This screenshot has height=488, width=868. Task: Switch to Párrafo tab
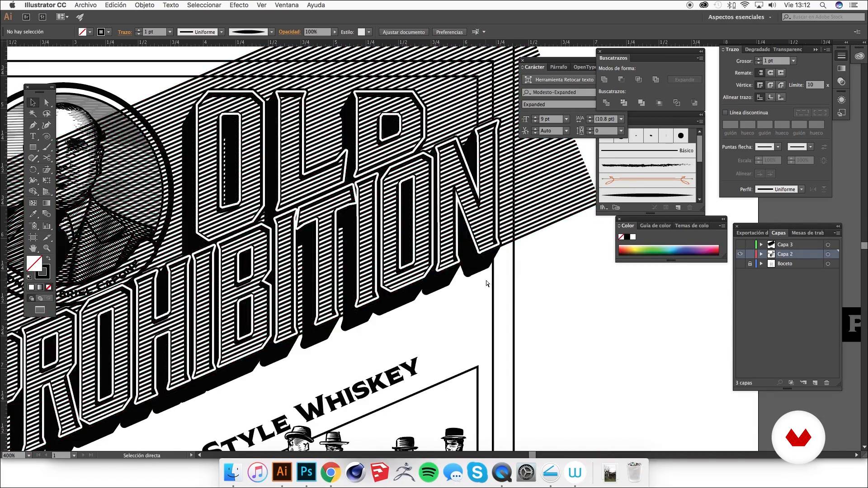tap(559, 67)
